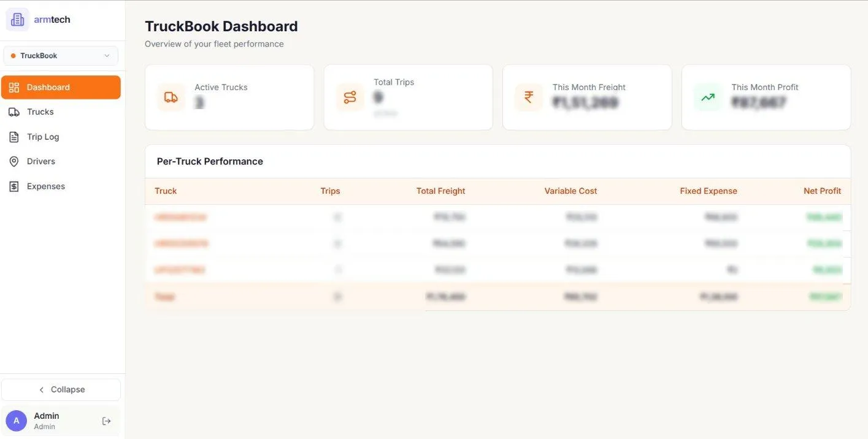Open the Trucks page
This screenshot has width=868, height=439.
61,112
